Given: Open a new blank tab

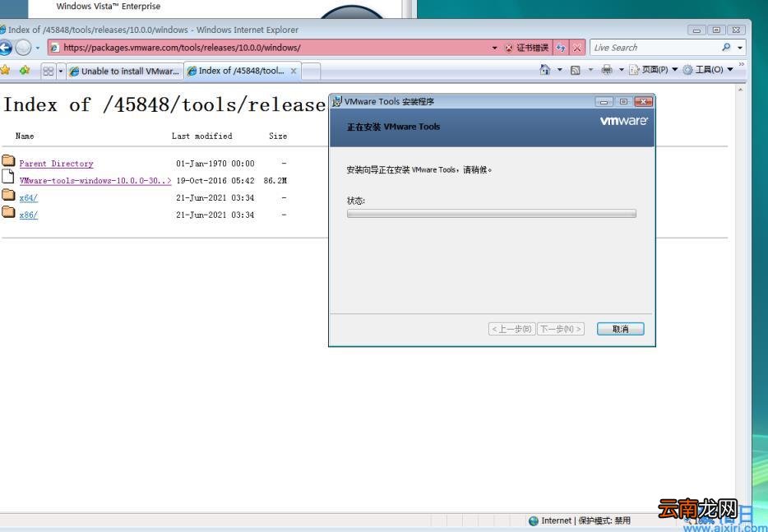Looking at the screenshot, I should pyautogui.click(x=311, y=72).
